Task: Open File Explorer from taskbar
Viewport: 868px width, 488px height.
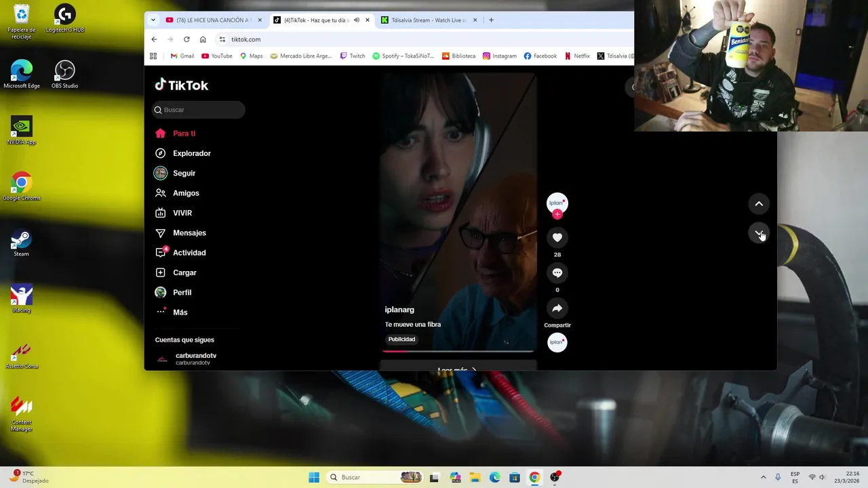Action: pyautogui.click(x=475, y=477)
